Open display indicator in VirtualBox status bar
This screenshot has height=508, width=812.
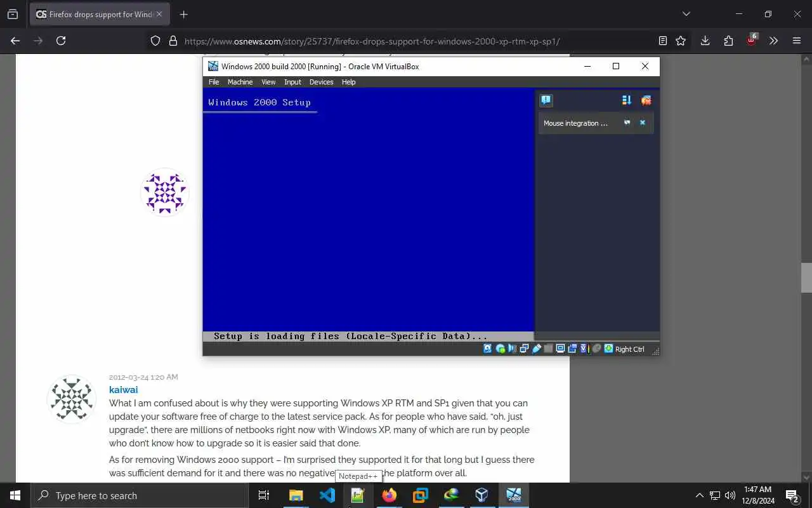pyautogui.click(x=561, y=349)
